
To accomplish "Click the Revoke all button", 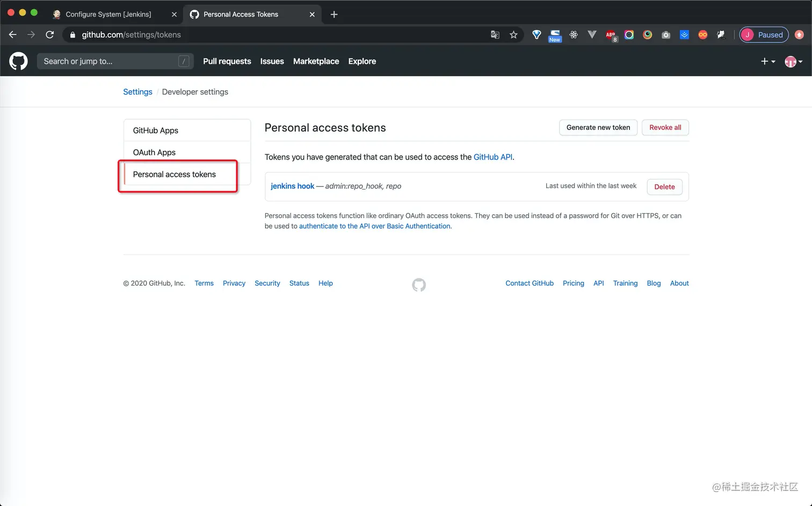I will click(665, 128).
